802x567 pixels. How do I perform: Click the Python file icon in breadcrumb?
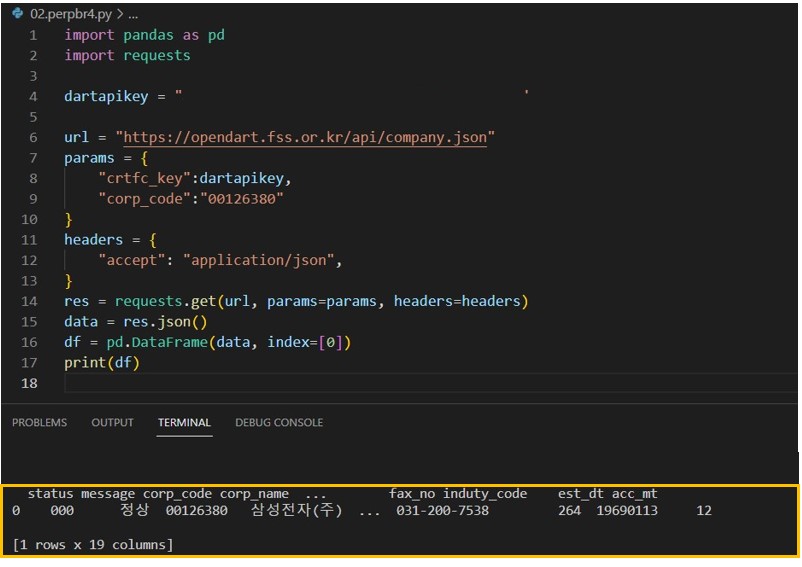[x=18, y=13]
